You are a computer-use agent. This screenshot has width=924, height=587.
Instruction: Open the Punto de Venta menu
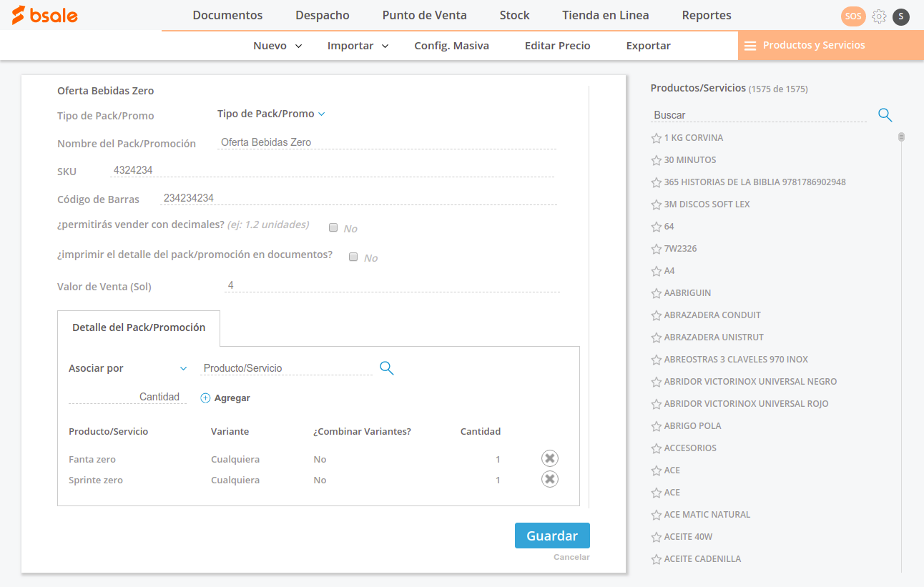tap(424, 15)
